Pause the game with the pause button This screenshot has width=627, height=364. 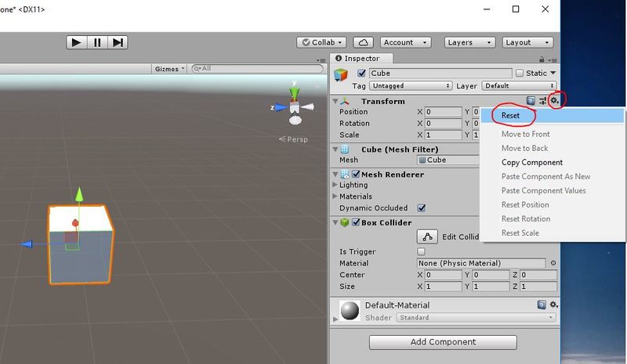pos(97,42)
